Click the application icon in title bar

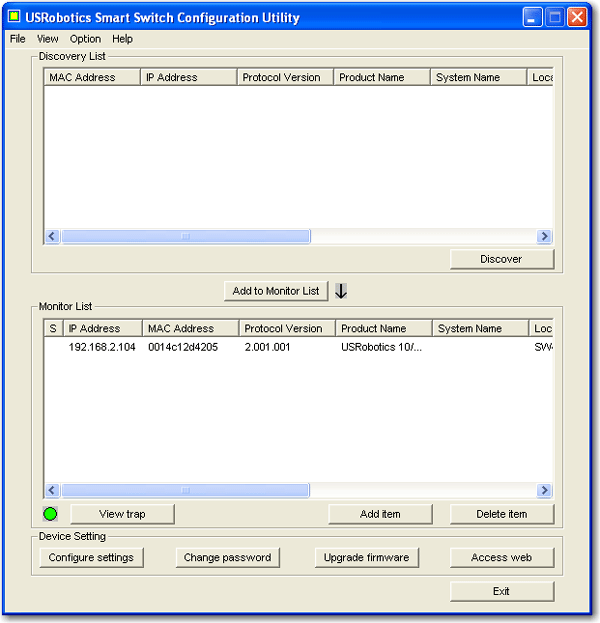coord(14,17)
